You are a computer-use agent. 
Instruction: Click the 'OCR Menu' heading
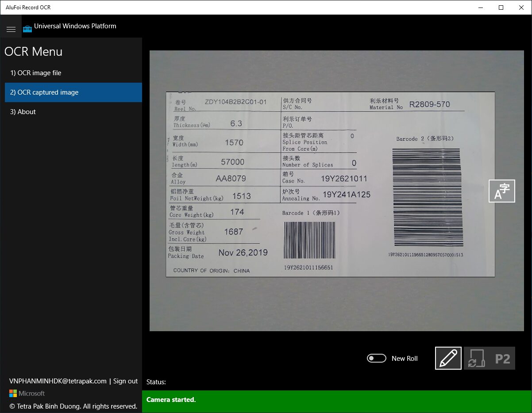[33, 52]
